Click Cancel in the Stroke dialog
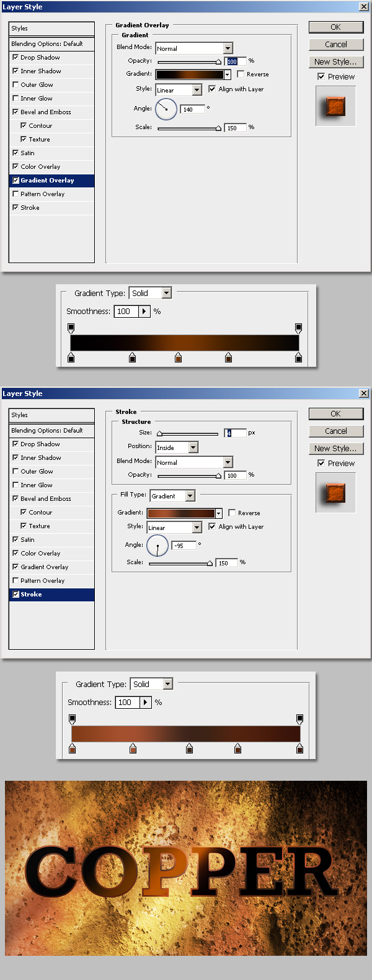This screenshot has height=980, width=372. 336,431
